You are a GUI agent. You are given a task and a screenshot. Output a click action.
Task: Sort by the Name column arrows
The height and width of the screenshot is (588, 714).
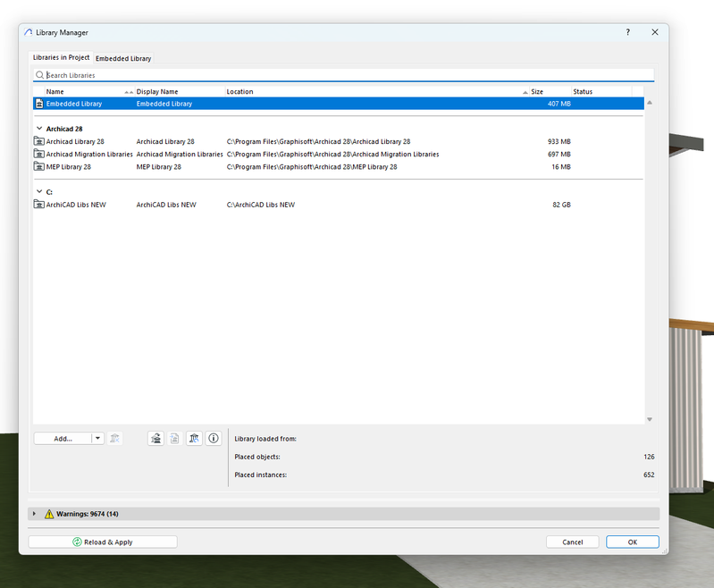click(x=129, y=92)
